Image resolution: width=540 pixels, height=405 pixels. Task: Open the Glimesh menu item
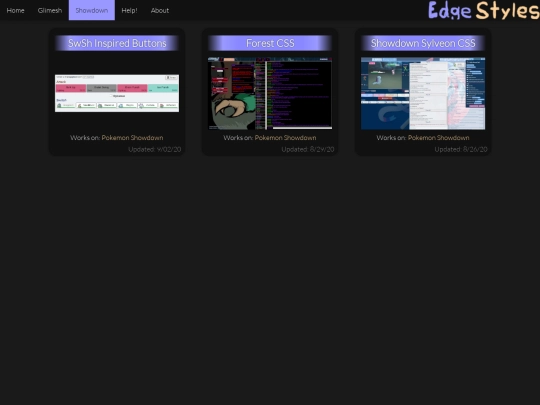point(50,10)
